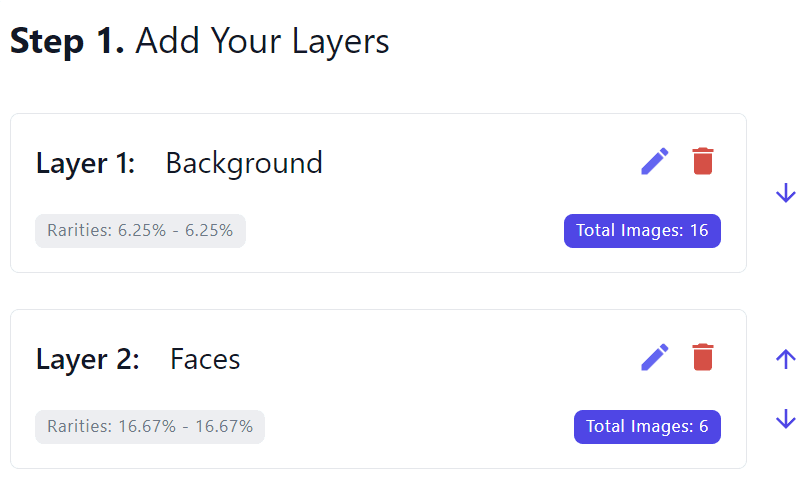Delete the Faces layer using trash icon

click(703, 357)
